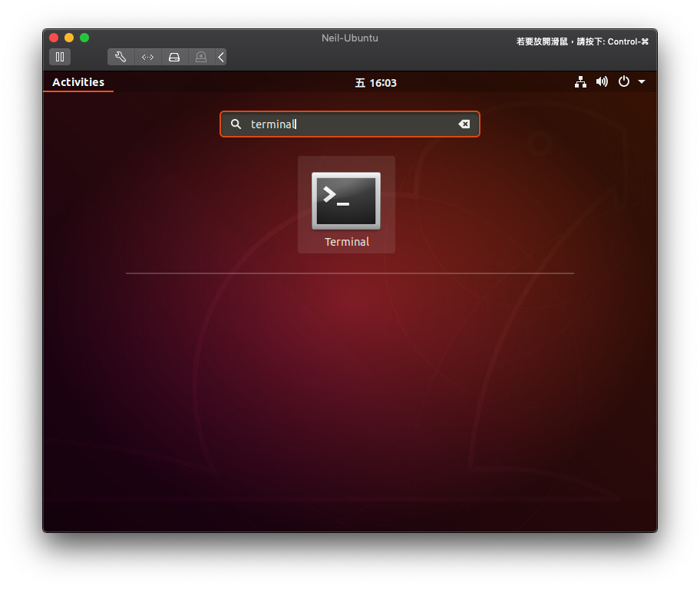Launch the Terminal application icon

click(x=346, y=200)
